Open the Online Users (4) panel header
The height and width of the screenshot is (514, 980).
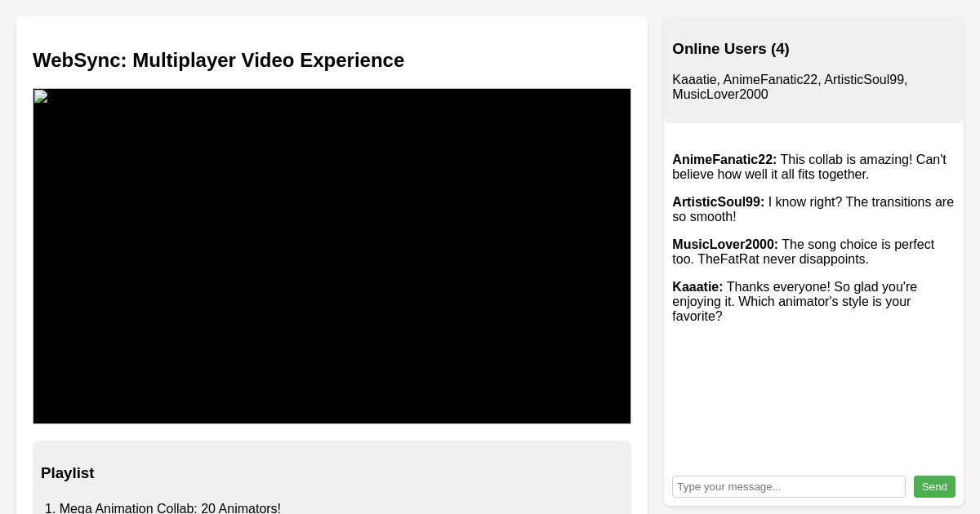point(730,49)
